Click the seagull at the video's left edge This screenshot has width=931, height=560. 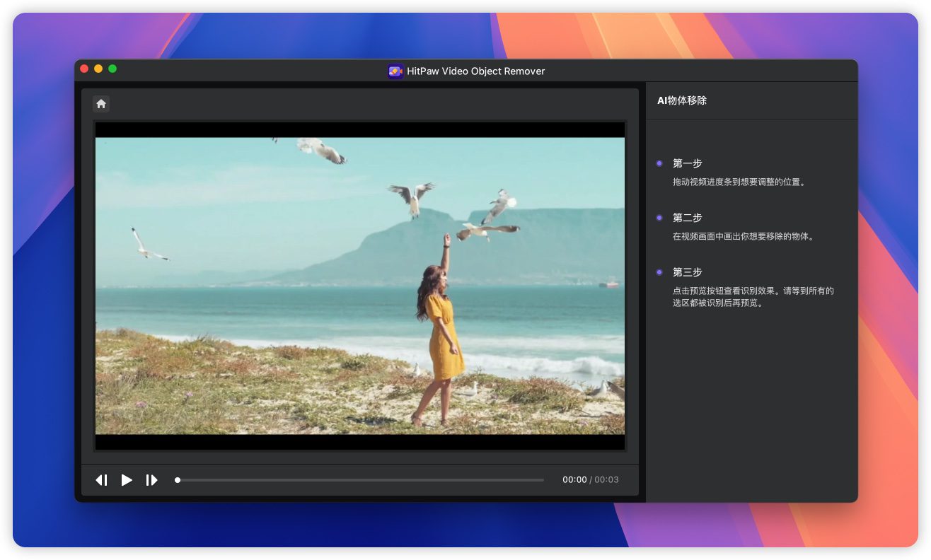(x=146, y=245)
